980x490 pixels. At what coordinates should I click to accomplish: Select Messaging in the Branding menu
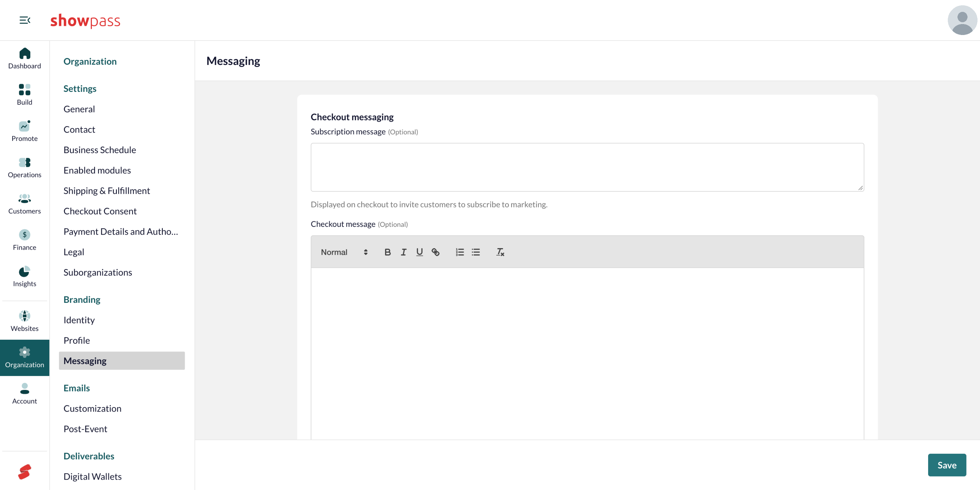tap(122, 361)
